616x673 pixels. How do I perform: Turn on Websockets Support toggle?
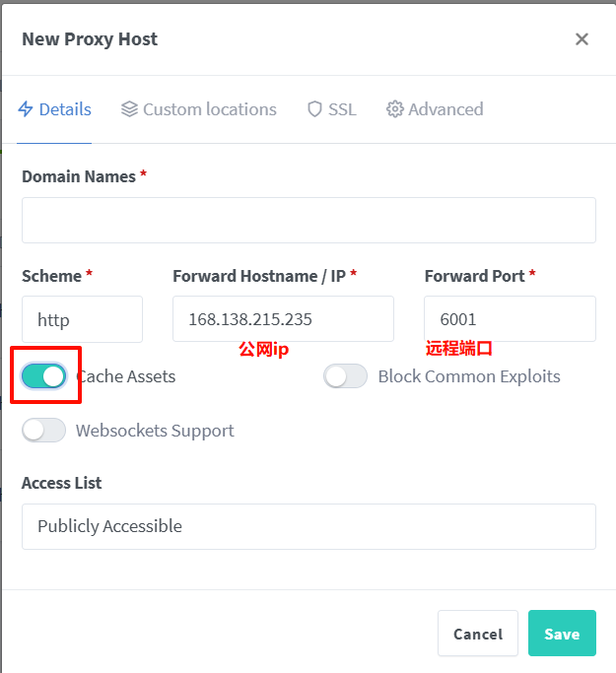click(43, 430)
